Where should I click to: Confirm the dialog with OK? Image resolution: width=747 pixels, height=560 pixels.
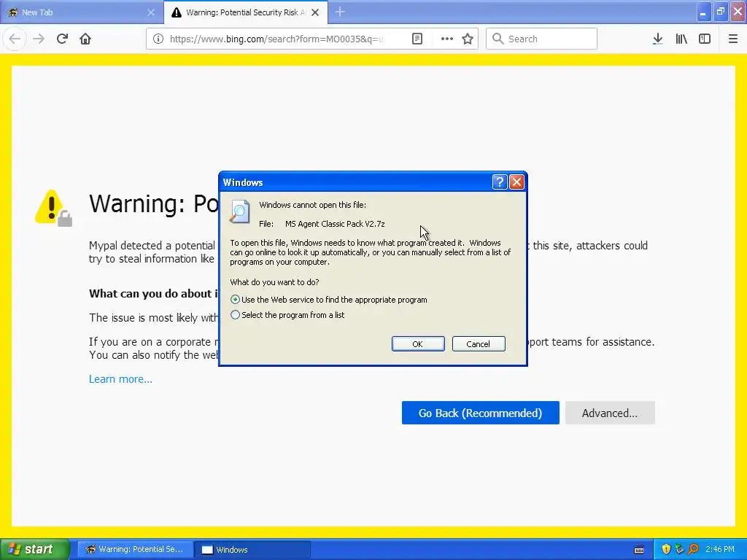point(418,344)
